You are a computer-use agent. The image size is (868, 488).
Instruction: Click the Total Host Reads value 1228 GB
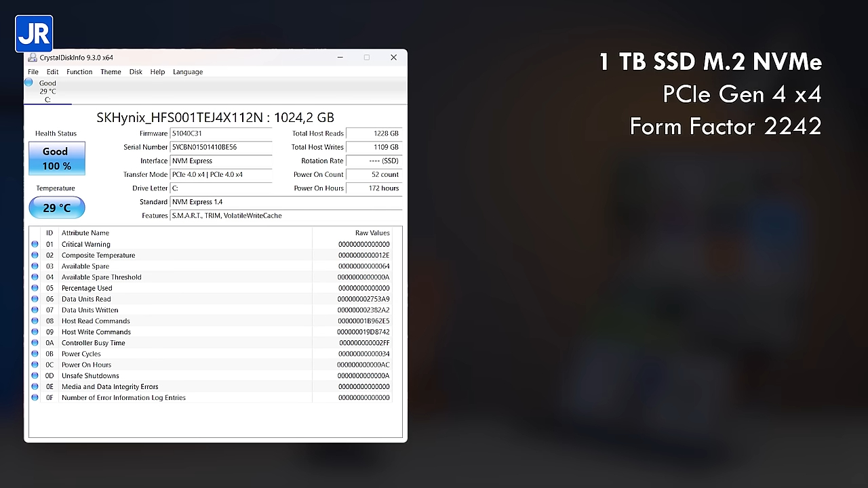pyautogui.click(x=374, y=134)
